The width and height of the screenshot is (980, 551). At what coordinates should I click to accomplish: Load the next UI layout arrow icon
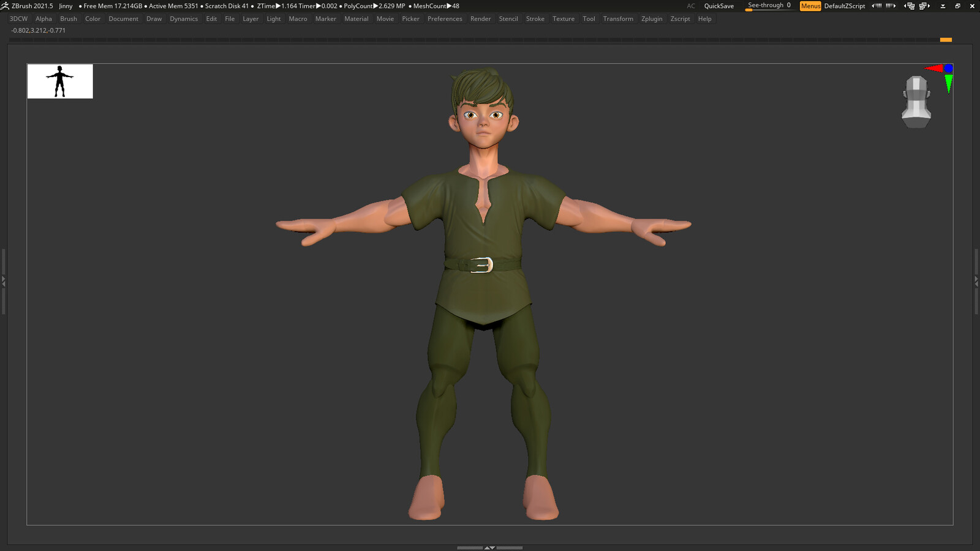[x=924, y=6]
